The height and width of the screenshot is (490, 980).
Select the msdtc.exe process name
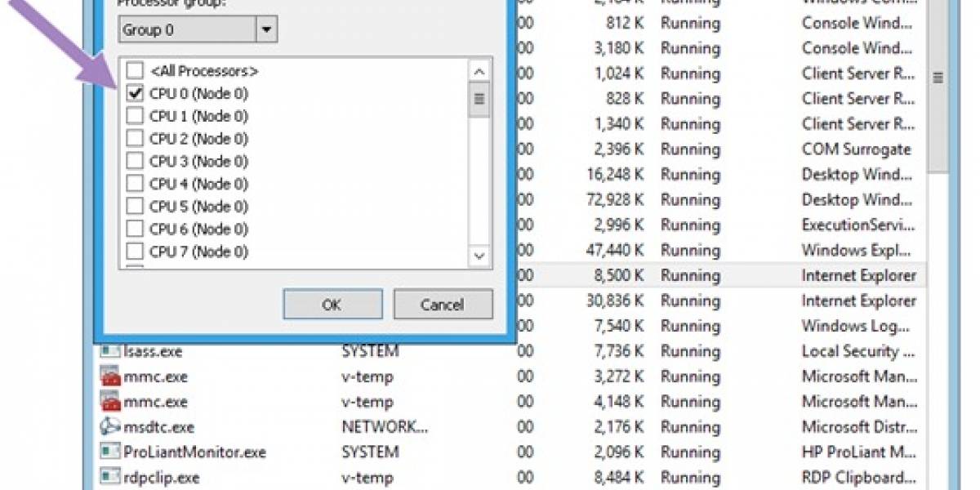click(159, 427)
